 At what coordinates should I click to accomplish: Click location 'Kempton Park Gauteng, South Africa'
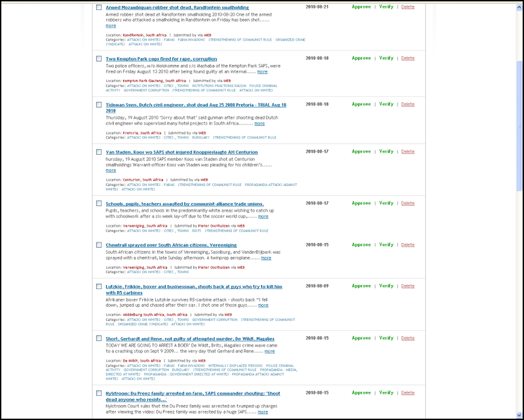click(x=155, y=81)
